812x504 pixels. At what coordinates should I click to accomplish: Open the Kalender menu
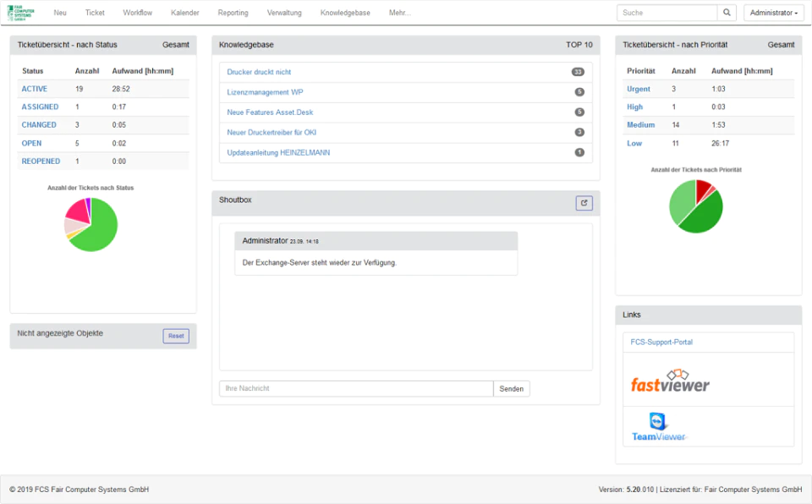pyautogui.click(x=185, y=13)
